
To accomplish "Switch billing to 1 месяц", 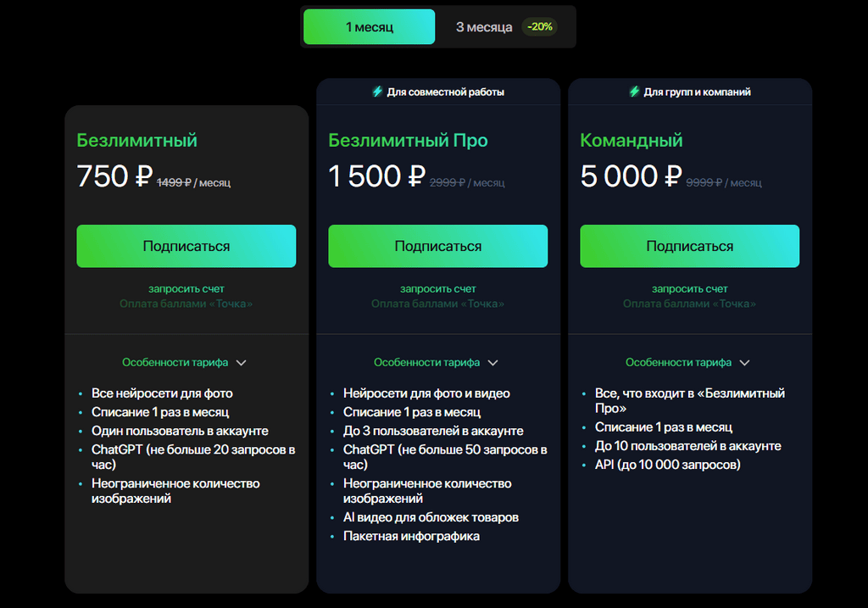I will (x=370, y=26).
